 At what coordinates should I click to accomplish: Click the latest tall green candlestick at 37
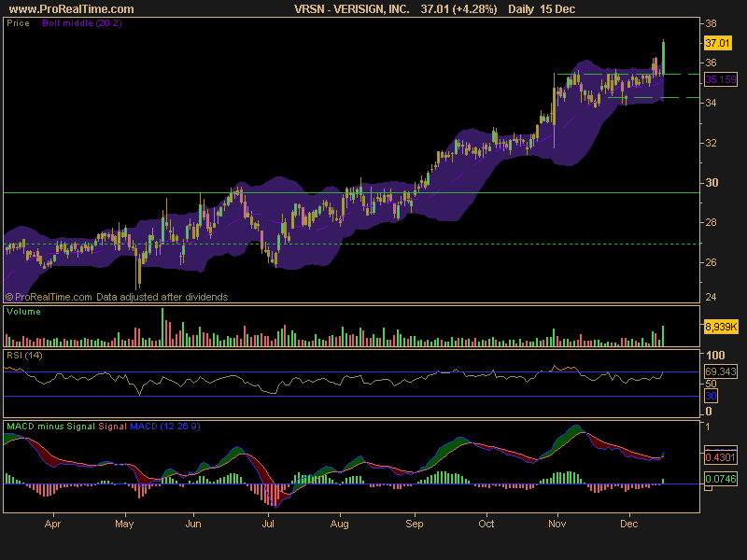pyautogui.click(x=663, y=58)
